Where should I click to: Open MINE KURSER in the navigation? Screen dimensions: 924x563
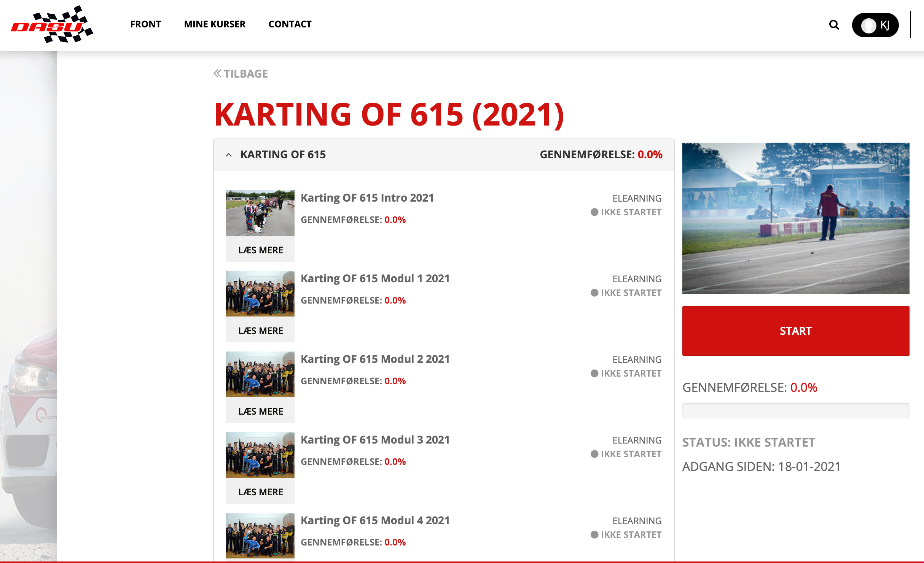point(215,24)
